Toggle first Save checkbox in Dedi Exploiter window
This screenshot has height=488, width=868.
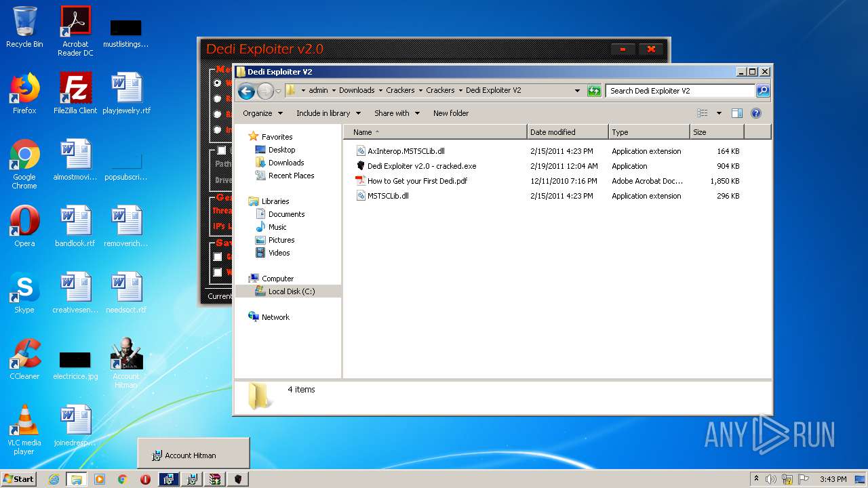pyautogui.click(x=218, y=257)
